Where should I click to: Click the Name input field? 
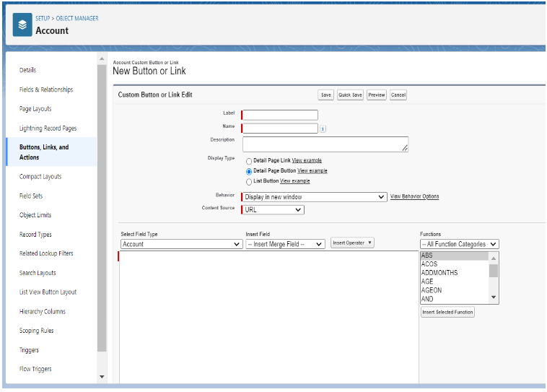[x=280, y=128]
